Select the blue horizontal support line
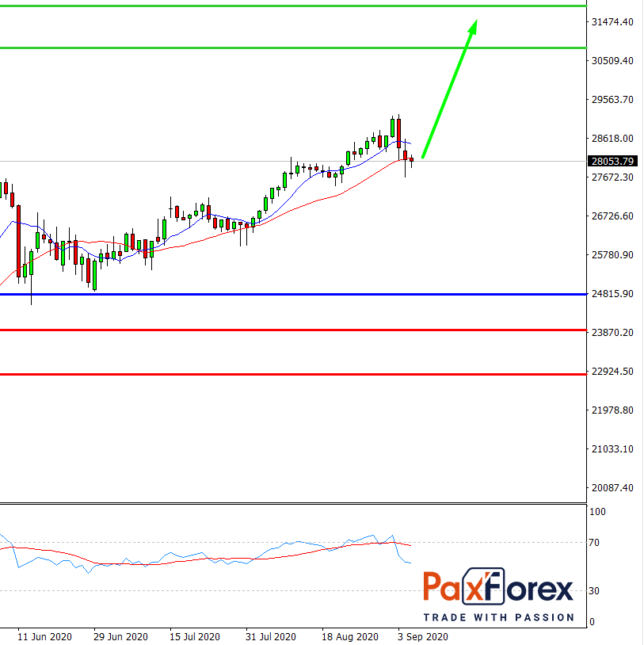The width and height of the screenshot is (644, 645). coord(293,295)
